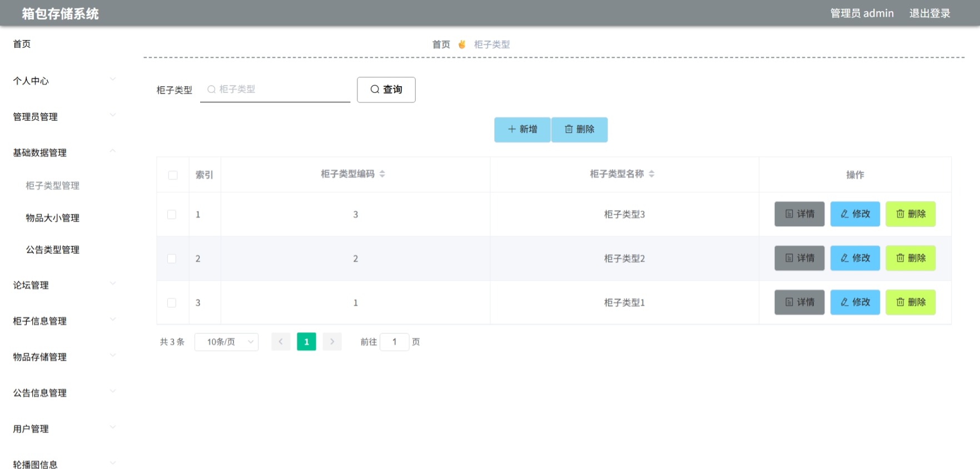Click the magnifier icon in the 查询 button

point(375,89)
